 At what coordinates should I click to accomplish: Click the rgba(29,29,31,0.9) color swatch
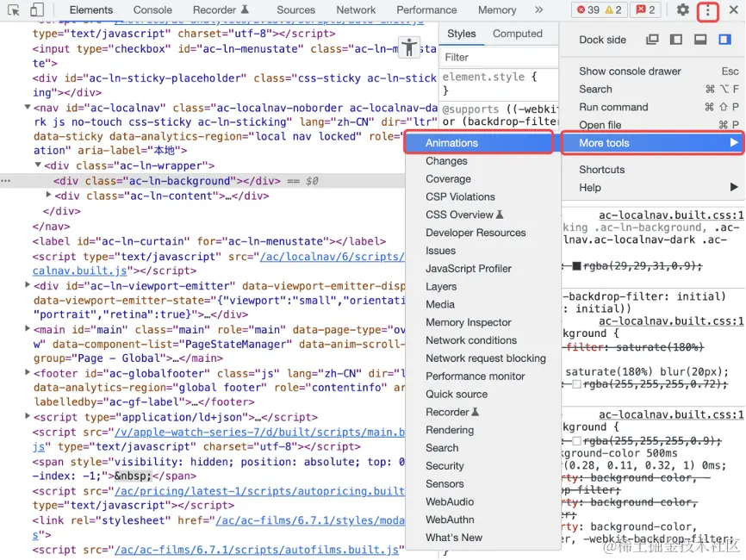[576, 266]
